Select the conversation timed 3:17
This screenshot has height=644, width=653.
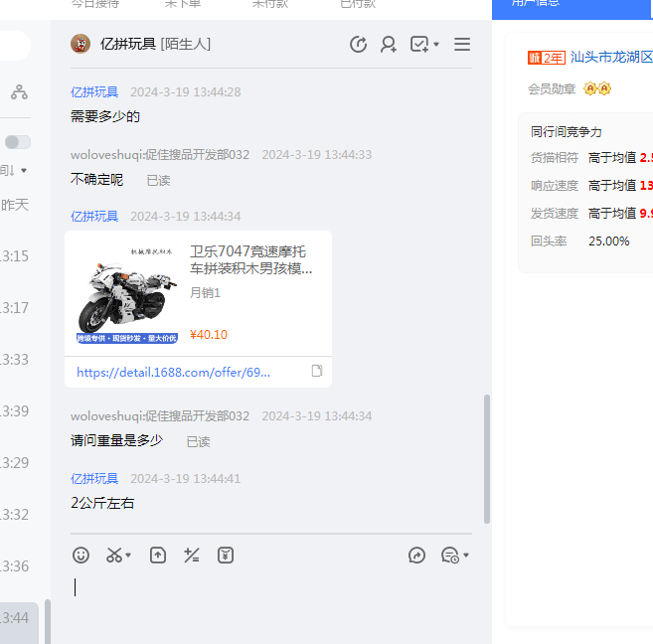pos(19,308)
